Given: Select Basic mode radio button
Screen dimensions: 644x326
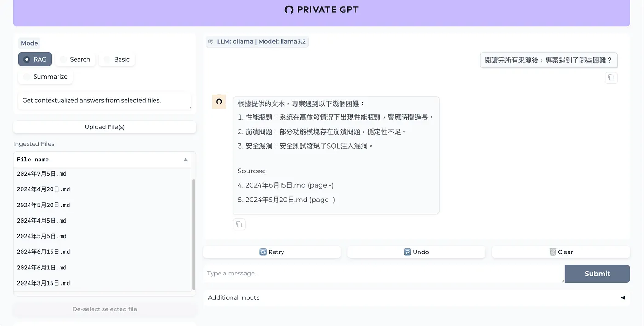Looking at the screenshot, I should (117, 59).
